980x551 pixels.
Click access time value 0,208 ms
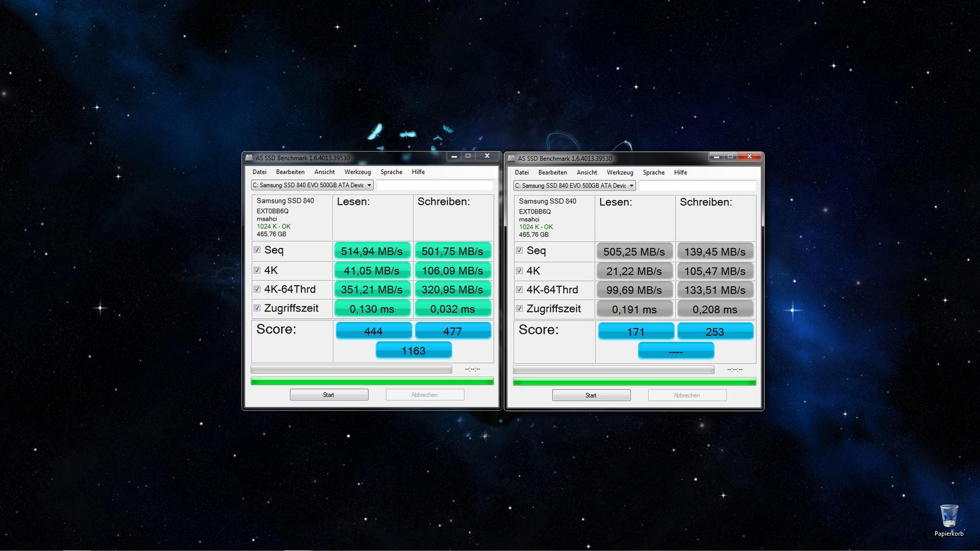pos(715,309)
